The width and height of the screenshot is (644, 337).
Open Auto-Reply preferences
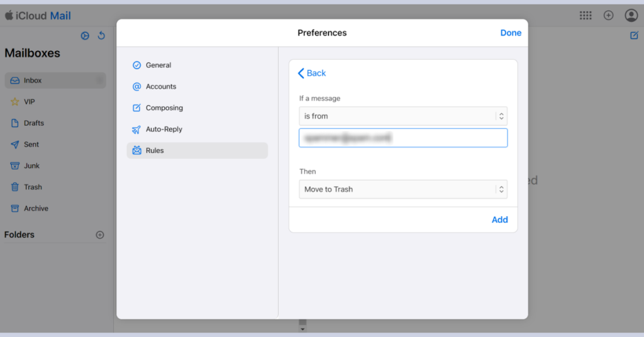tap(164, 130)
